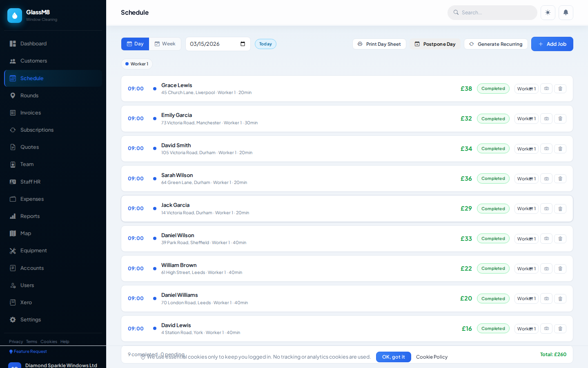This screenshot has width=588, height=368.
Task: Click the Team sidebar icon
Action: pyautogui.click(x=13, y=164)
